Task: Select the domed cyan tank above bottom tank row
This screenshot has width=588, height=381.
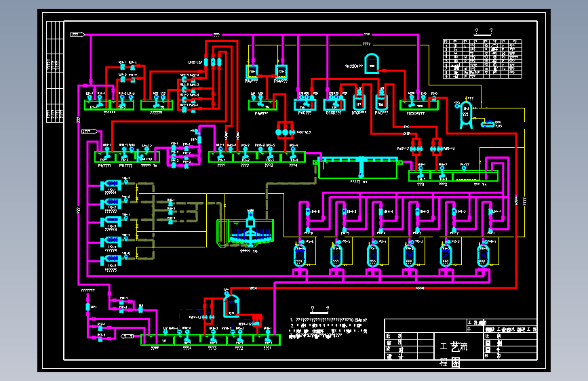Action: tap(231, 306)
